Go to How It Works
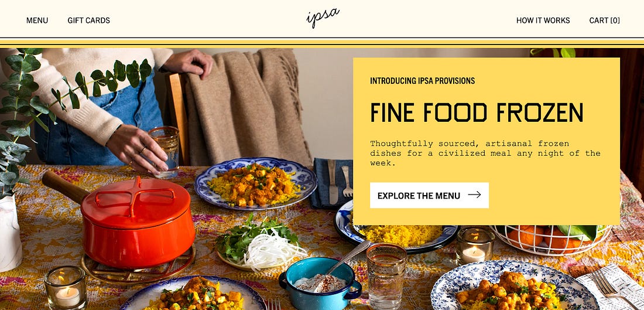This screenshot has width=644, height=310. click(x=543, y=20)
